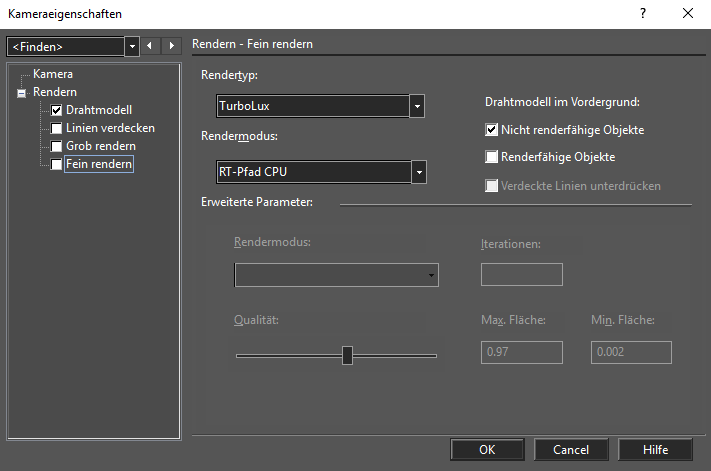Enable Grob rendern checkbox
This screenshot has width=711, height=471.
point(56,146)
